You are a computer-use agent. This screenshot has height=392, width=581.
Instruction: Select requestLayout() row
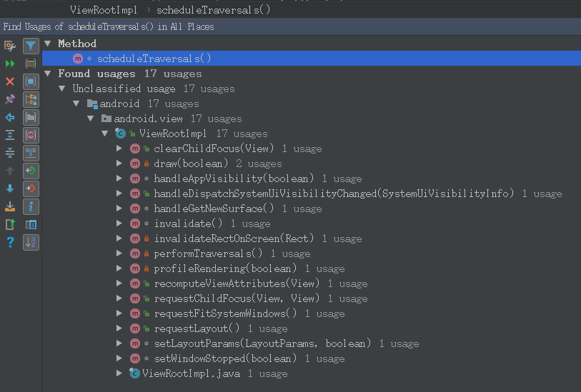(312, 328)
